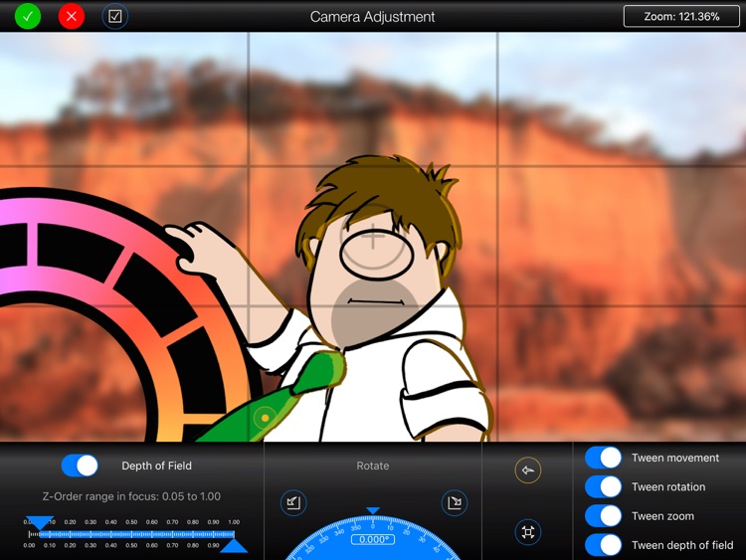Click the yellow back arrow icon
The width and height of the screenshot is (746, 560).
(527, 470)
